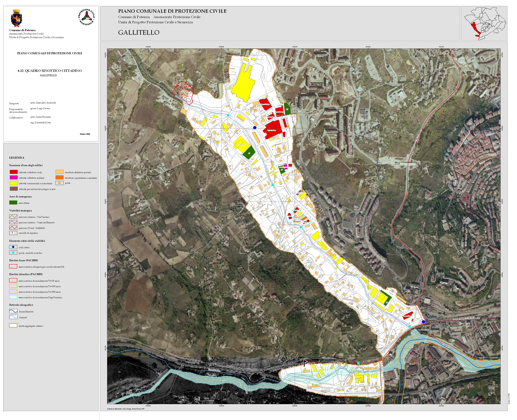Click the 'percorso Ovest - Gallitello' red line symbol

pos(13,228)
